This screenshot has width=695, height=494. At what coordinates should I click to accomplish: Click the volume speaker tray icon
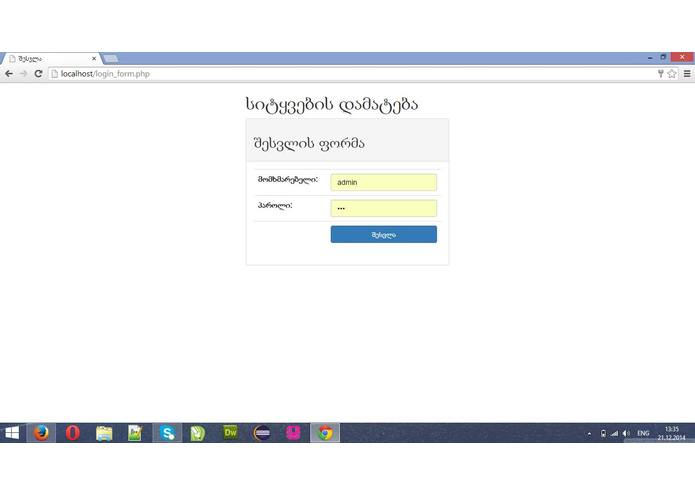(x=626, y=433)
